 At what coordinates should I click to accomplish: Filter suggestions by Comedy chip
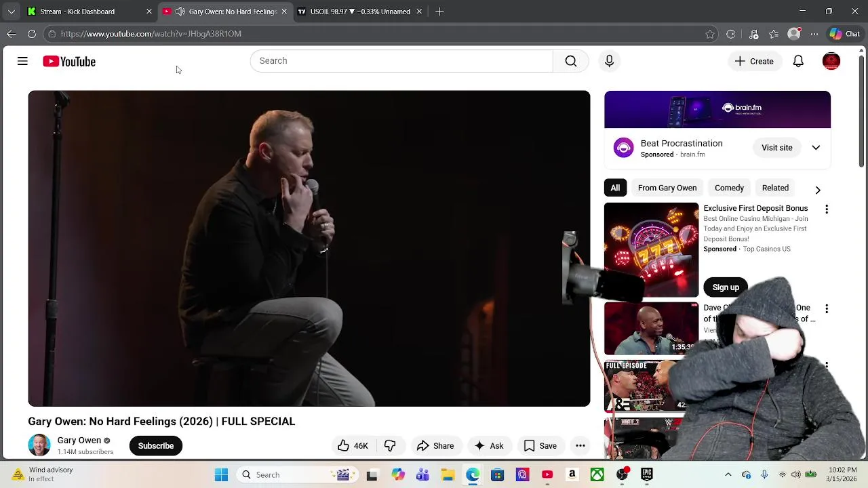pos(729,188)
